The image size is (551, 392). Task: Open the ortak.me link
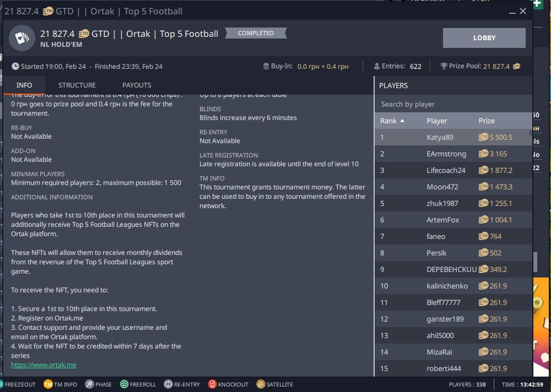tap(44, 364)
